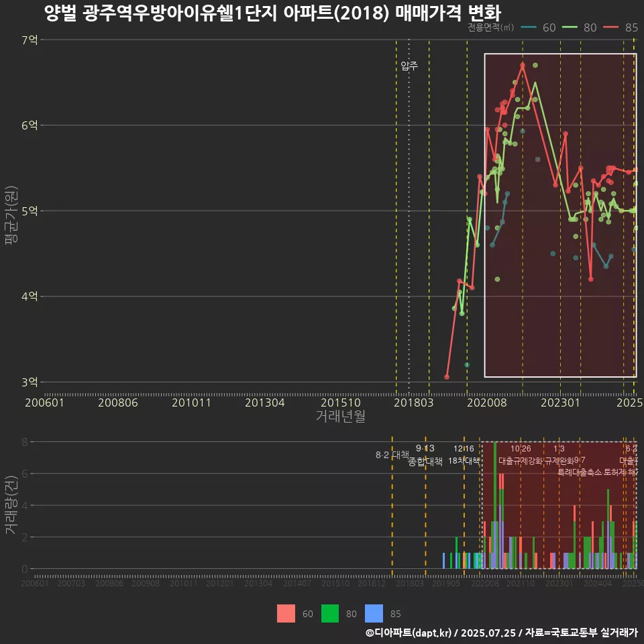Click the '1·3 규제완화' policy marker label
The image size is (644, 644).
[x=559, y=455]
